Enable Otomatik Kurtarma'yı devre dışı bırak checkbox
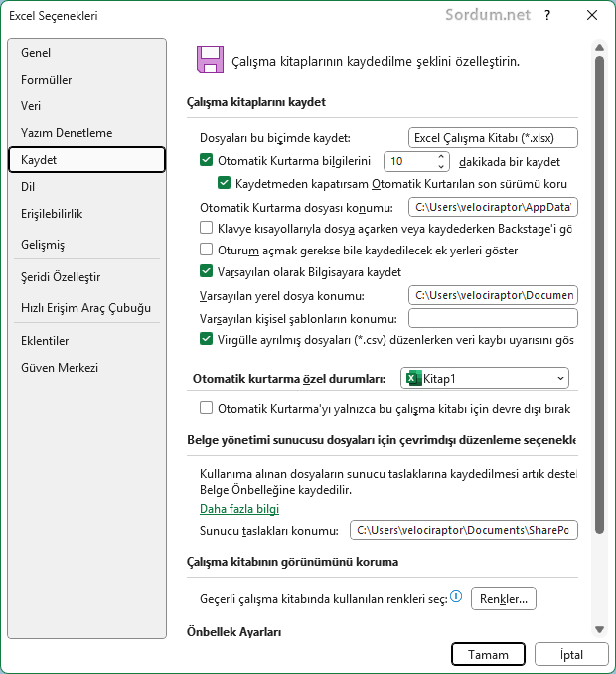616x674 pixels. [x=207, y=407]
